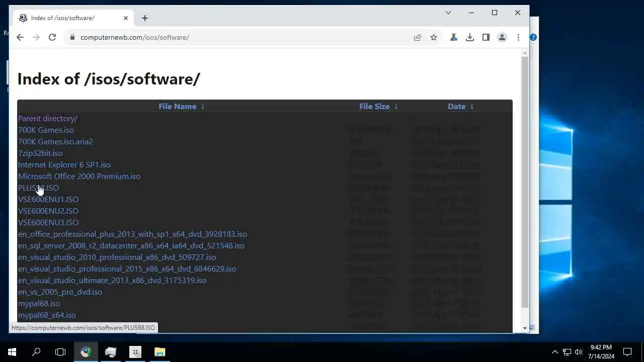The image size is (644, 362).
Task: Bookmark this page with the star icon
Action: coord(434,37)
